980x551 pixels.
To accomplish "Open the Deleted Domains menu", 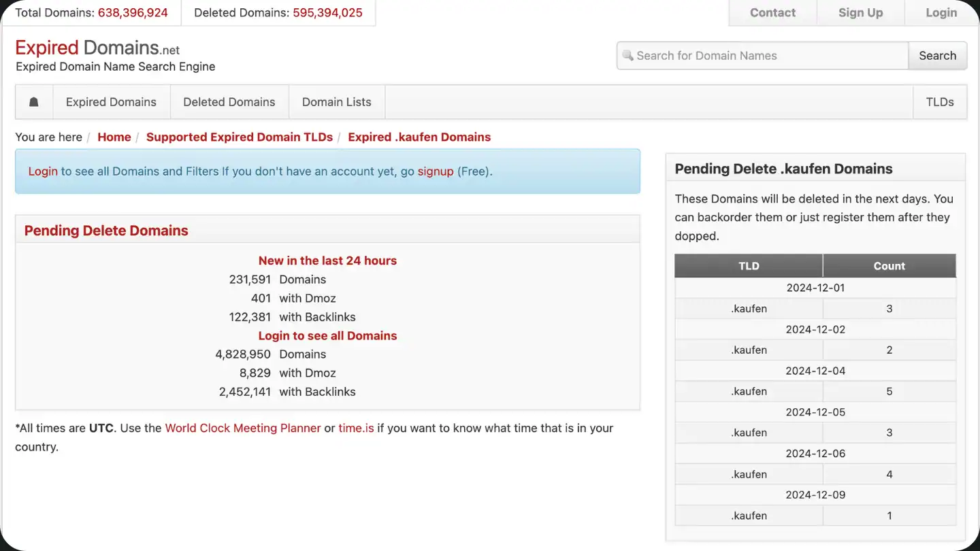I will tap(229, 102).
